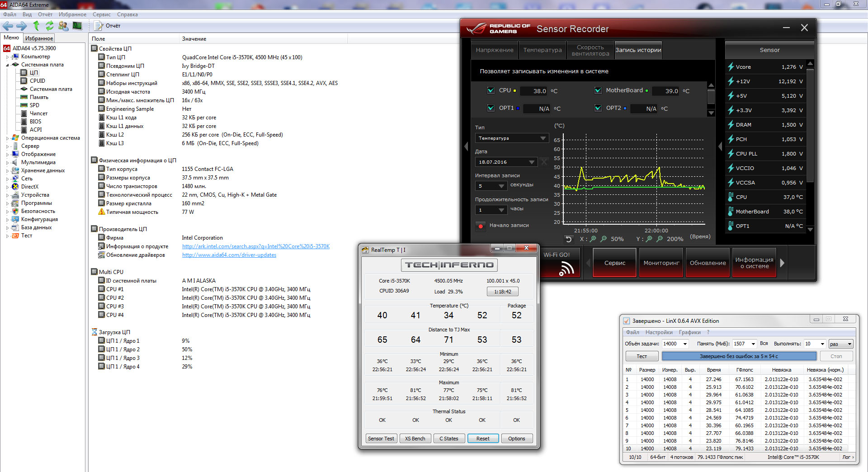Open the Продолжительность записи hours dropdown

point(491,210)
